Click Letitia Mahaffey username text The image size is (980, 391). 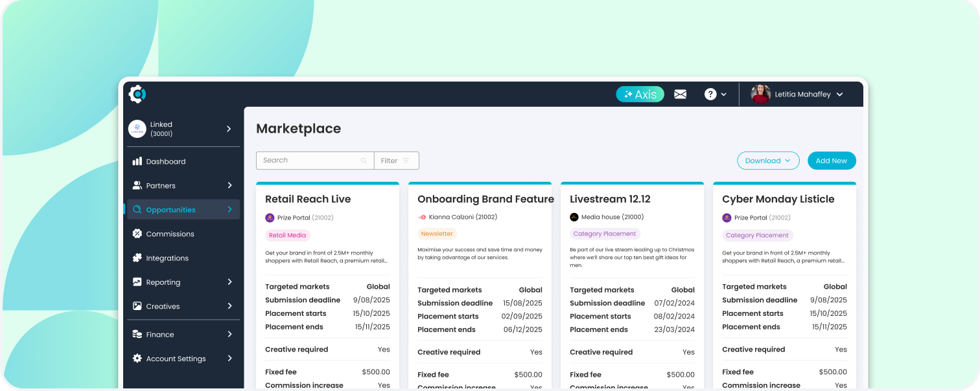[x=802, y=95]
